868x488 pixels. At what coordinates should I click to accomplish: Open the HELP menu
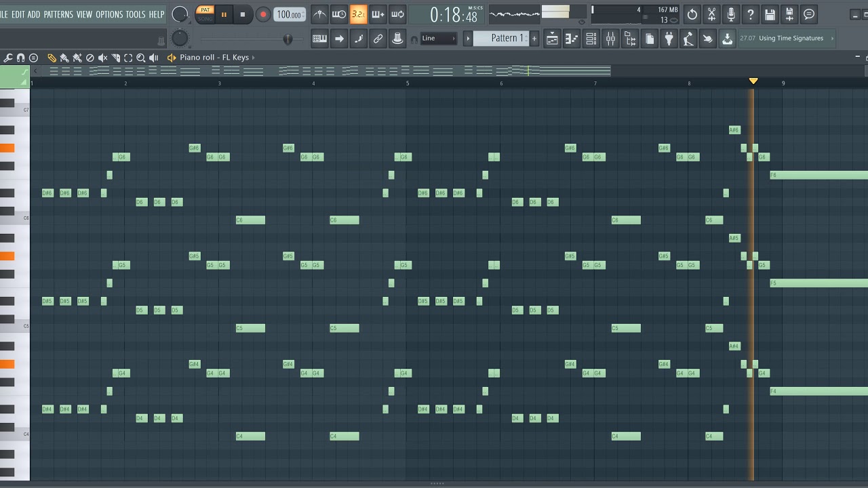157,14
